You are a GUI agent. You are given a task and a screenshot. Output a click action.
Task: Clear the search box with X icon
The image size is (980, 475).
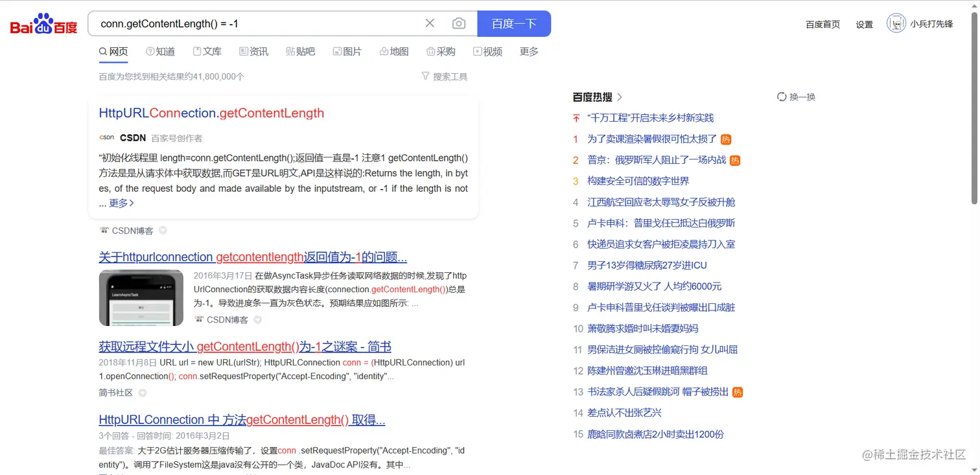(x=430, y=23)
